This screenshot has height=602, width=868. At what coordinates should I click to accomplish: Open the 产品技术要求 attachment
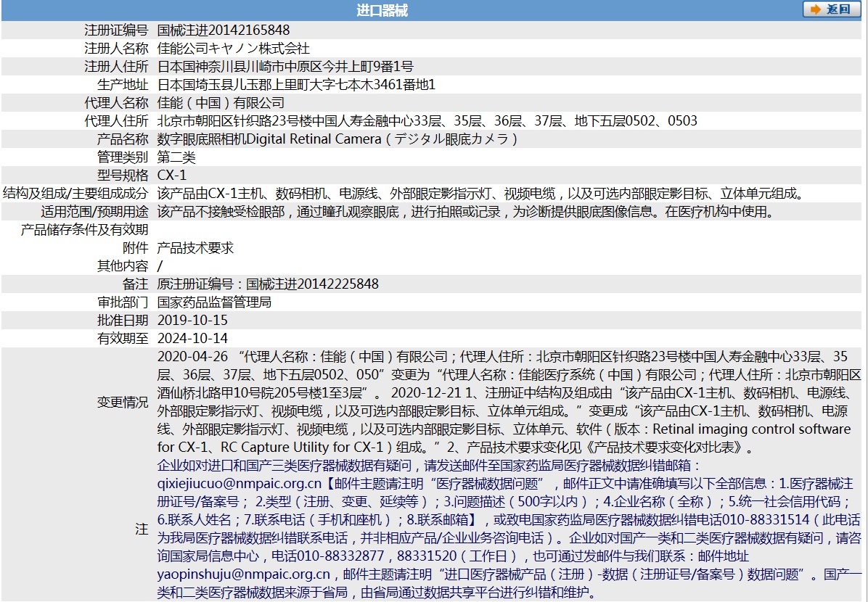(195, 248)
